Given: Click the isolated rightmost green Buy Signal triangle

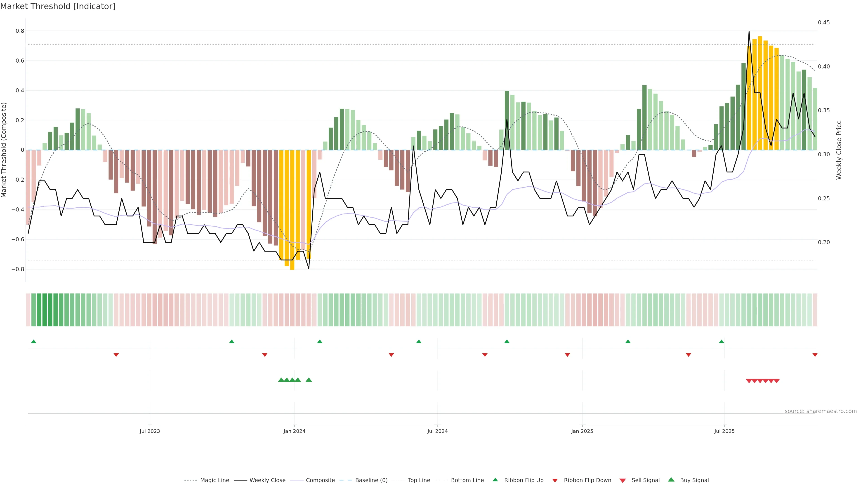Looking at the screenshot, I should 309,380.
